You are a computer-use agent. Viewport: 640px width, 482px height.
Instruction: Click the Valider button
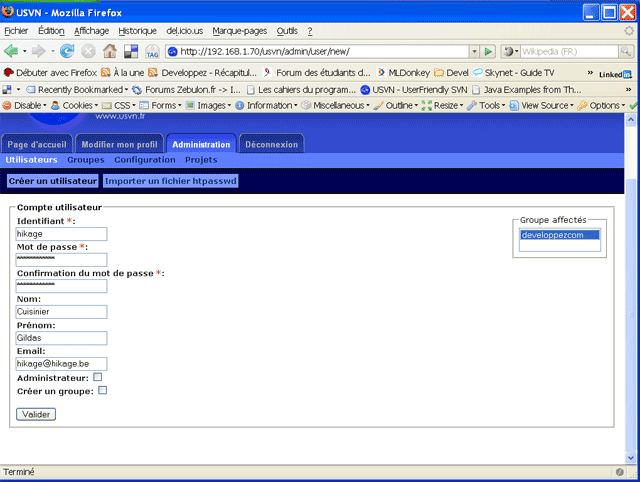(x=37, y=413)
